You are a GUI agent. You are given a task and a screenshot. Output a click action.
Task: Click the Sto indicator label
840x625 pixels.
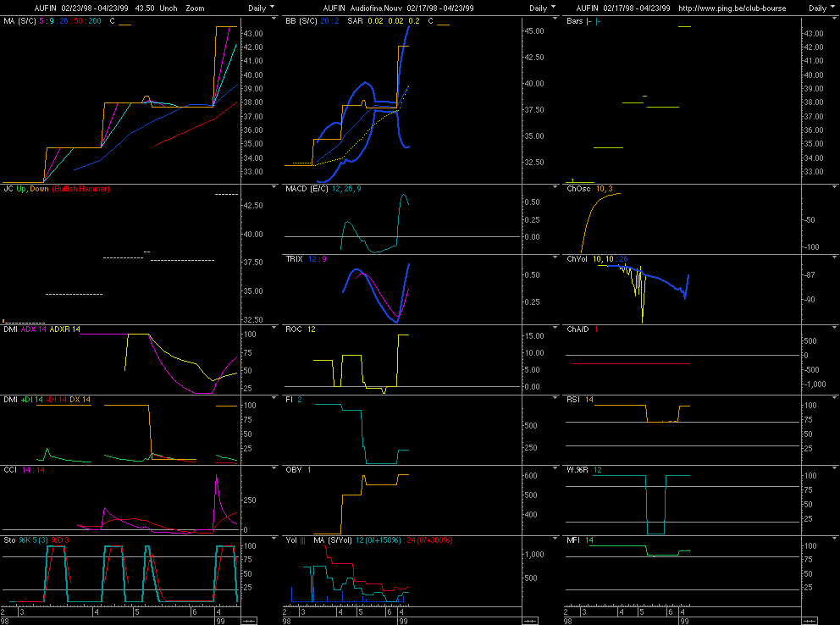[9, 539]
